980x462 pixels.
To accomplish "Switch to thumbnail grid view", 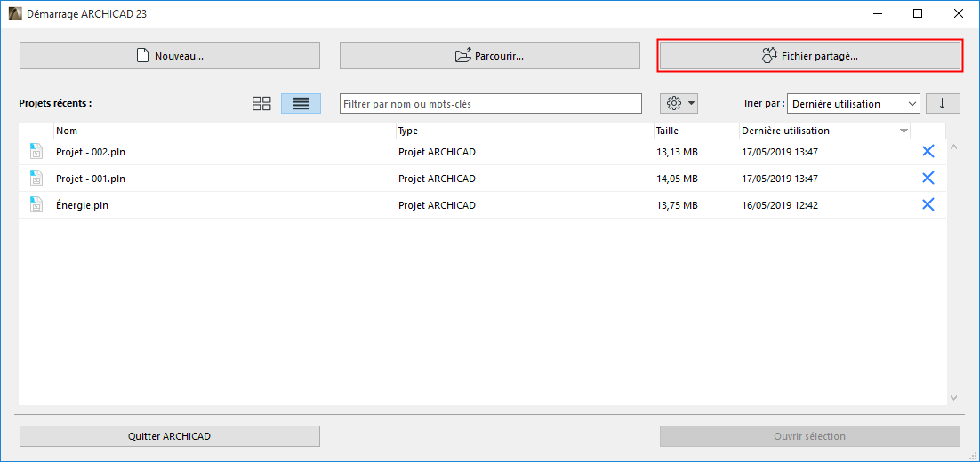I will 261,104.
